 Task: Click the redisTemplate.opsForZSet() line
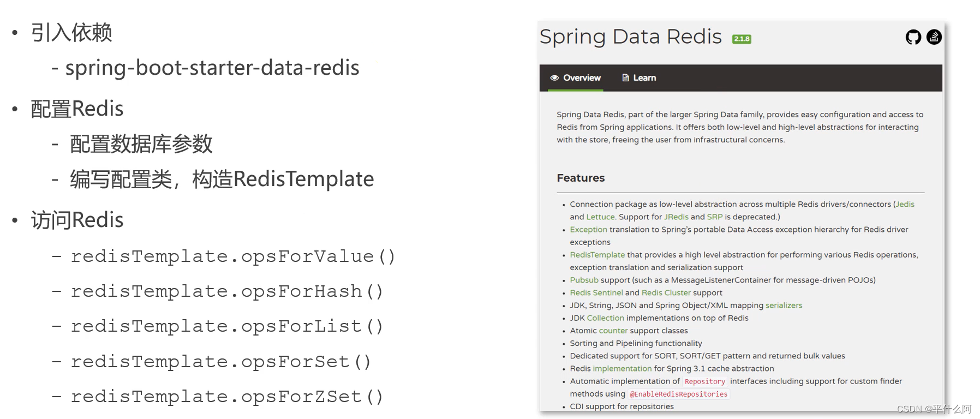[227, 396]
